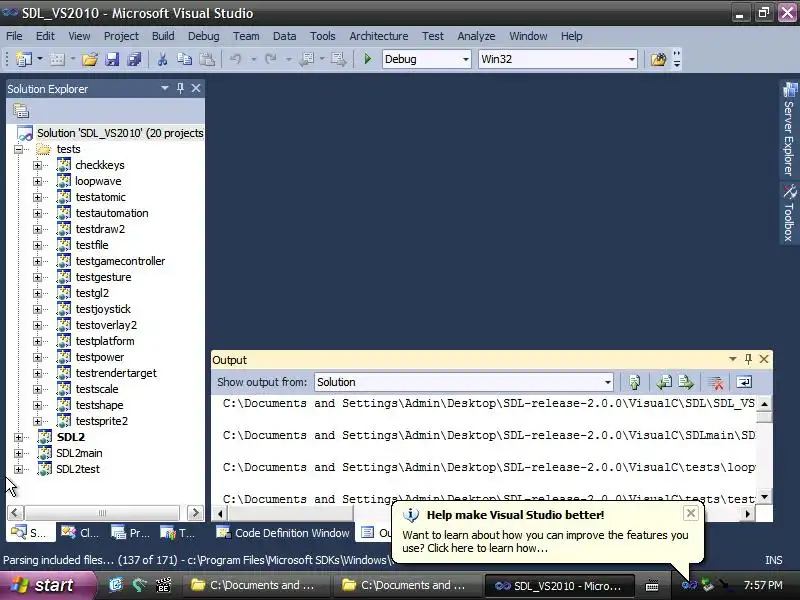This screenshot has width=800, height=600.
Task: Start debugging with the green play icon
Action: [x=367, y=59]
